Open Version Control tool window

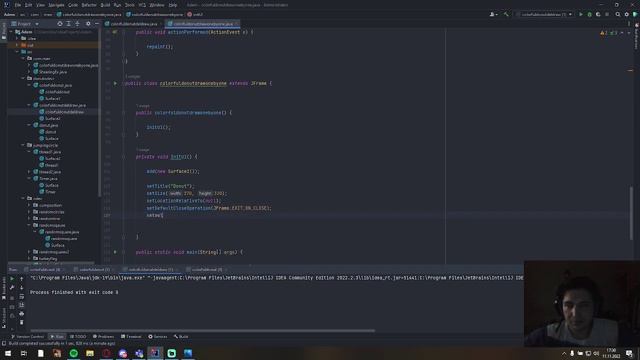pos(27,336)
